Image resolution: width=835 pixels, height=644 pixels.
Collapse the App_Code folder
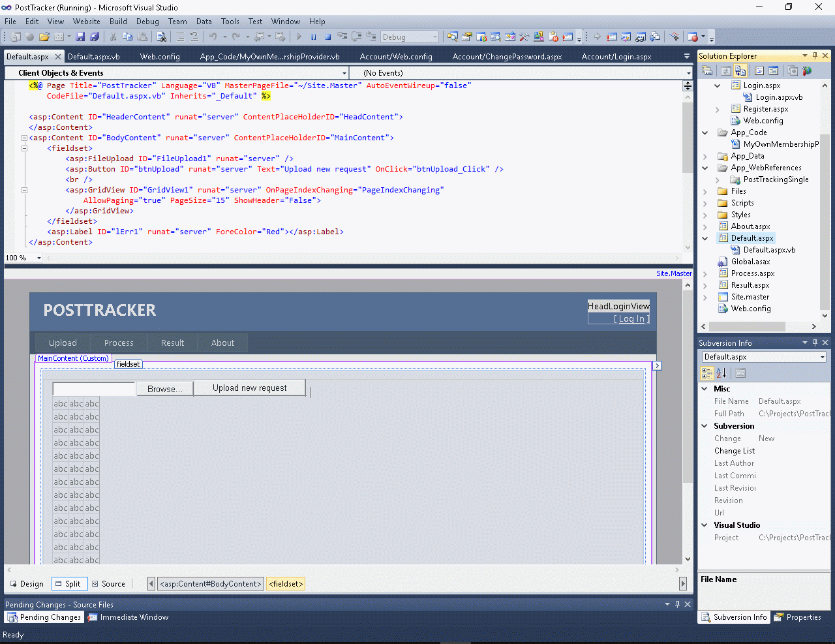pyautogui.click(x=705, y=132)
